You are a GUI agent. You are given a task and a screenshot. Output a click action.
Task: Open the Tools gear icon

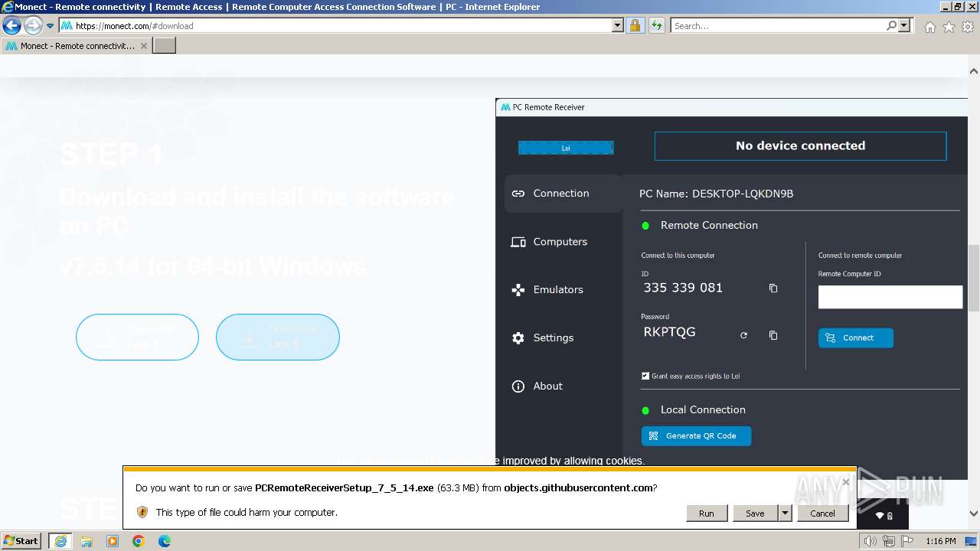click(x=968, y=27)
